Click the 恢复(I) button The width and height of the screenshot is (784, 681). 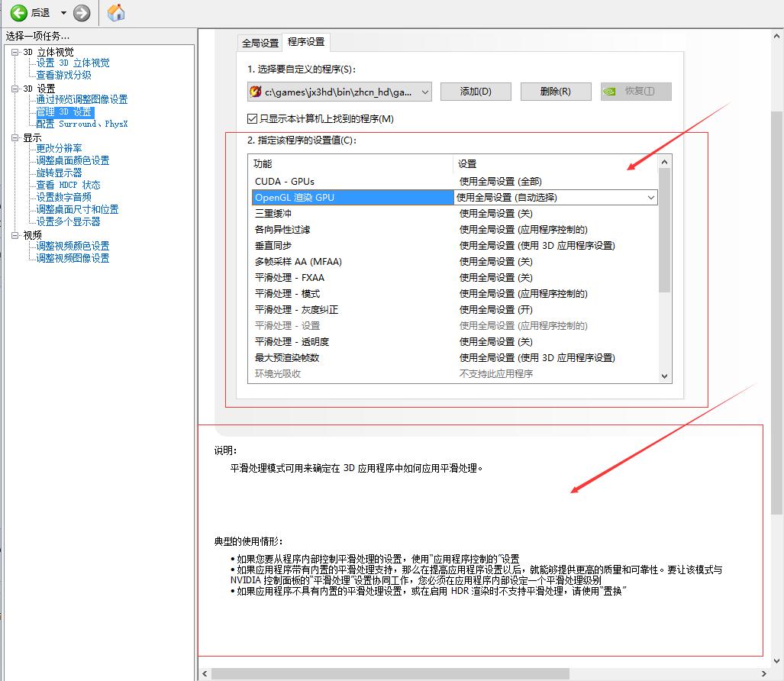click(636, 92)
